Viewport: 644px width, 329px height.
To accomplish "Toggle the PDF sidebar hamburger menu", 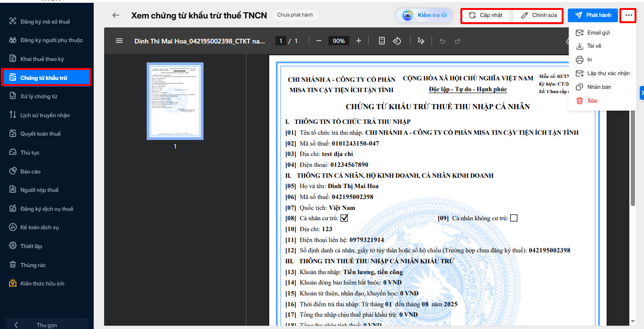I will (x=119, y=41).
